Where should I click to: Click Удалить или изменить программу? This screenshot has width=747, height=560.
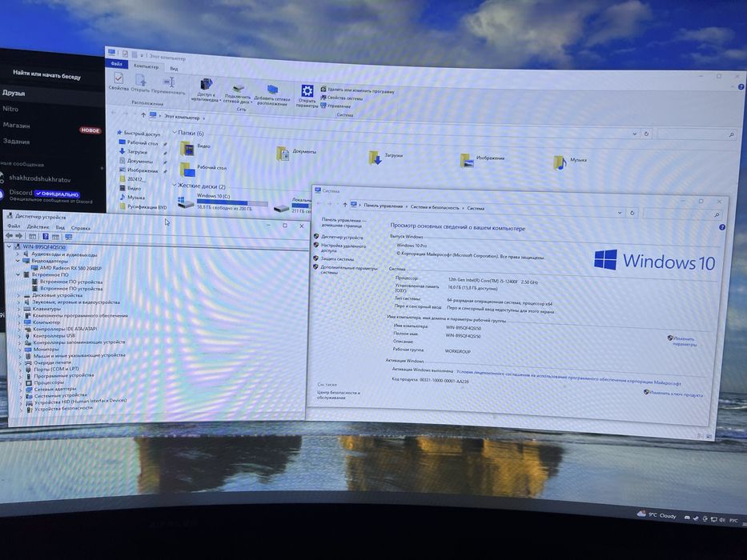(358, 90)
